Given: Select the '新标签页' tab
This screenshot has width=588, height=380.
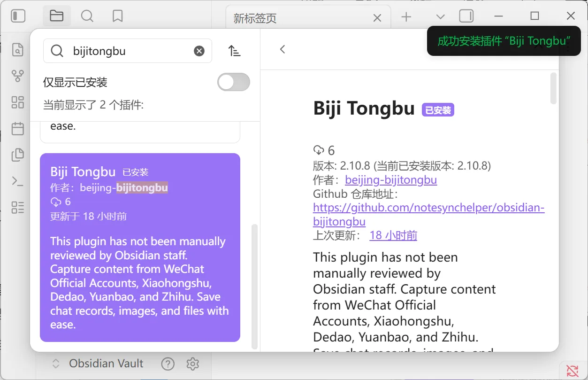Looking at the screenshot, I should [308, 18].
